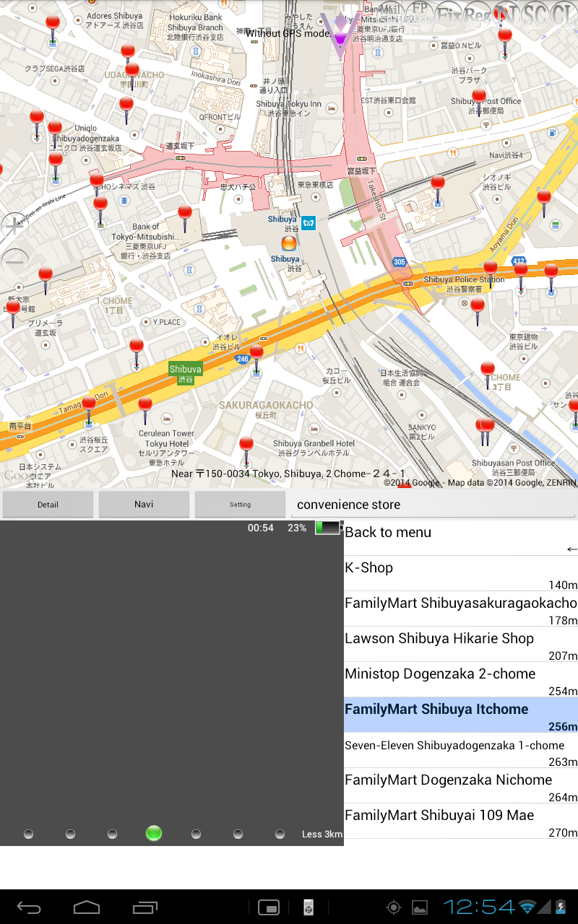Open Android Recent apps button
Viewport: 578px width, 924px height.
click(x=144, y=907)
